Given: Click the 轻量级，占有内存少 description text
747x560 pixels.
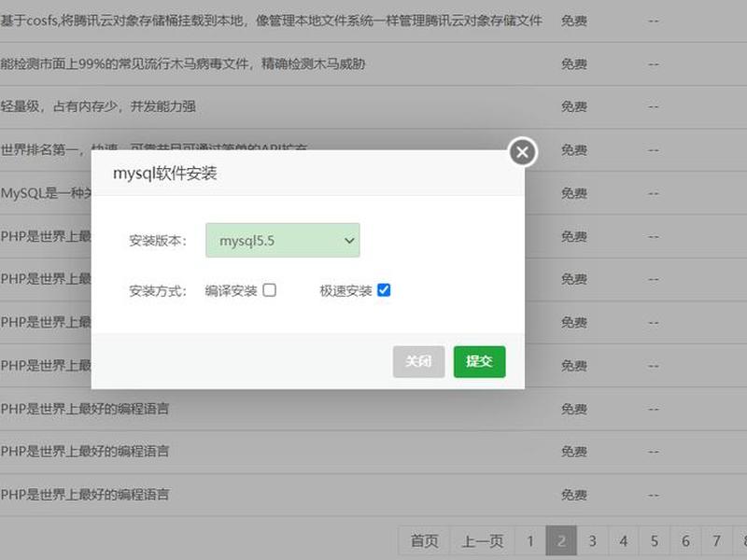Looking at the screenshot, I should tap(98, 106).
